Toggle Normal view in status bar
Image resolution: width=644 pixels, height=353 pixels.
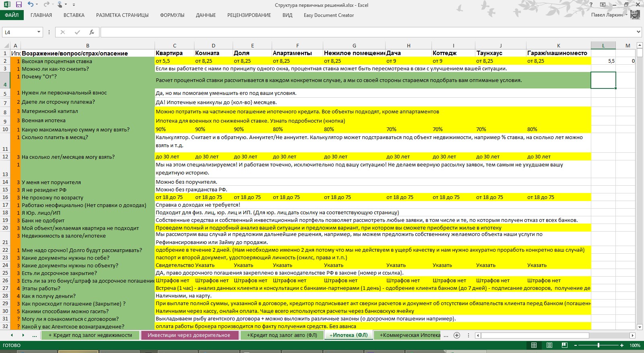[534, 345]
